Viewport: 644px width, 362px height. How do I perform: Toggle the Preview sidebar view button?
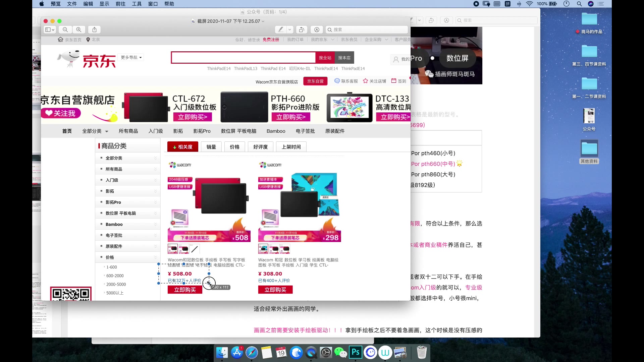[x=50, y=29]
